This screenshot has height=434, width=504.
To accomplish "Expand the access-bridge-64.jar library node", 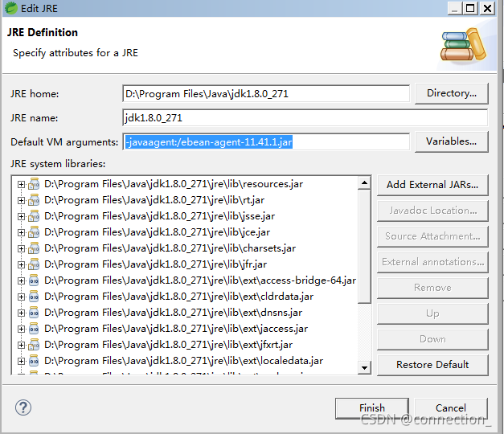I will pos(21,281).
